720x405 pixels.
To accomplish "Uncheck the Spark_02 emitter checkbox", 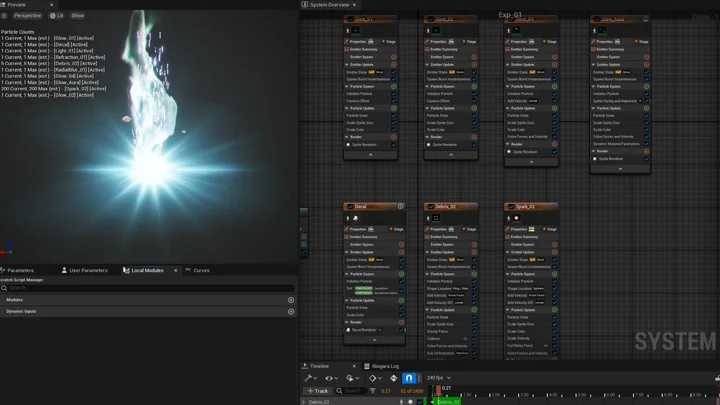I will pos(511,207).
